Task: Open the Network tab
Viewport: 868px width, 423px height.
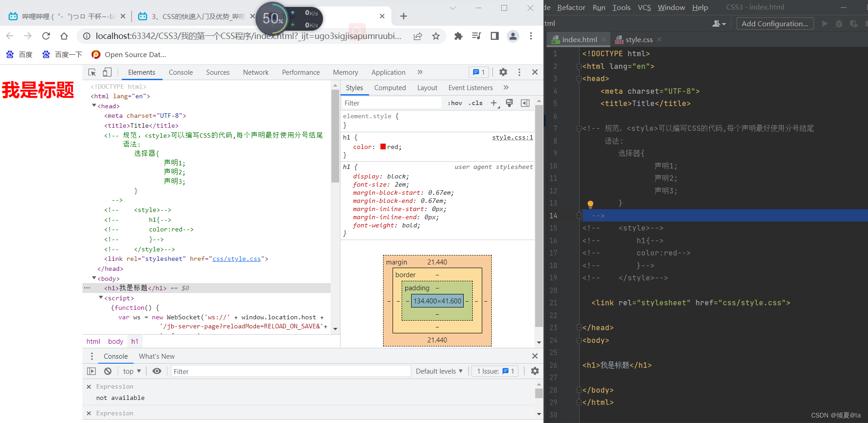Action: (256, 72)
